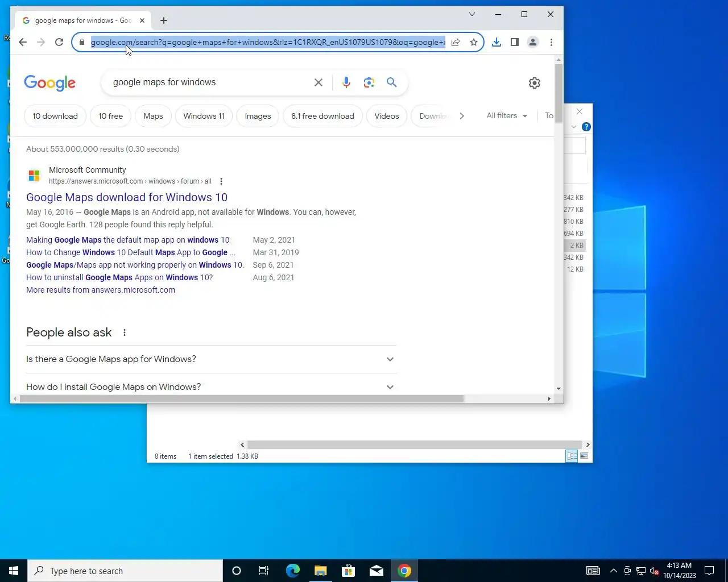Viewport: 728px width, 582px height.
Task: Select the 8.1 free download chip
Action: [x=322, y=116]
